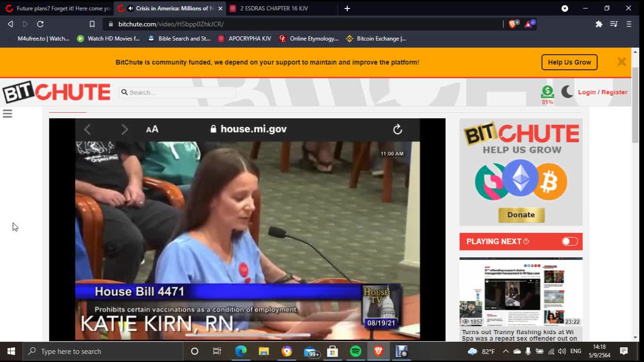Open Microsoft Store from taskbar
The height and width of the screenshot is (362, 644).
(332, 352)
